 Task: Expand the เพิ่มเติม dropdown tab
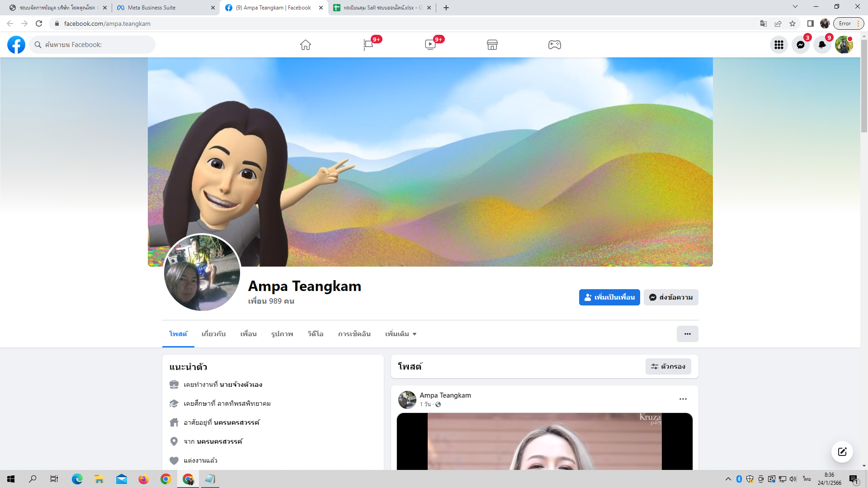pyautogui.click(x=401, y=334)
